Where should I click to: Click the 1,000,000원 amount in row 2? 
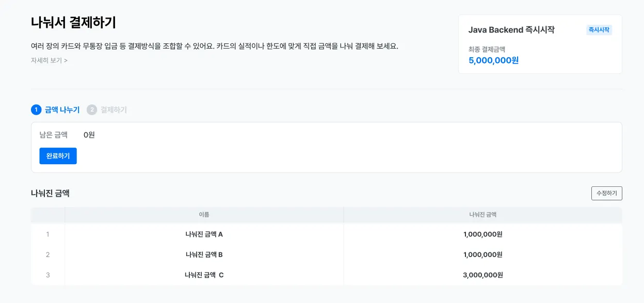pyautogui.click(x=482, y=254)
